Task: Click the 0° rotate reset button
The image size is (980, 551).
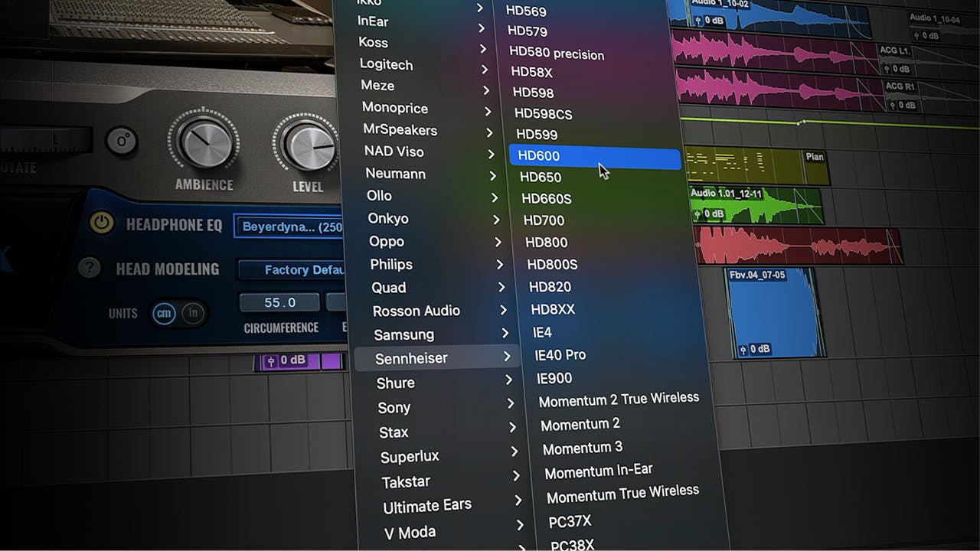Action: [121, 140]
